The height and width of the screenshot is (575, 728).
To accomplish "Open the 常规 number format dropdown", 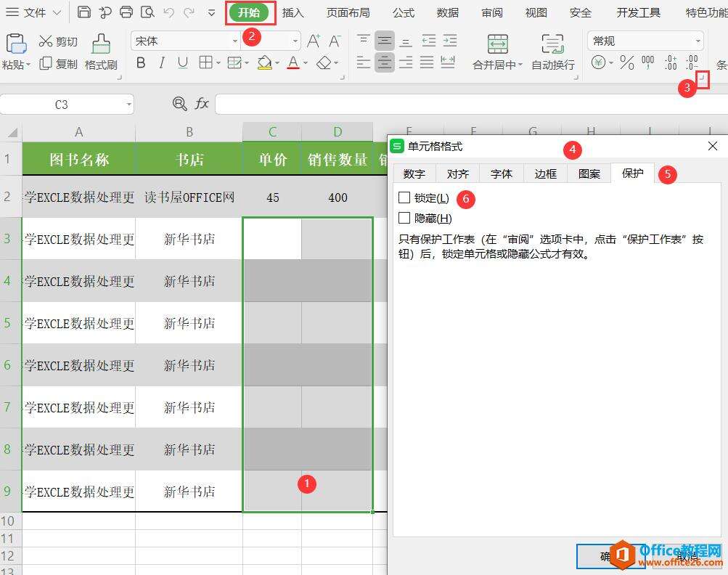I will click(x=698, y=41).
